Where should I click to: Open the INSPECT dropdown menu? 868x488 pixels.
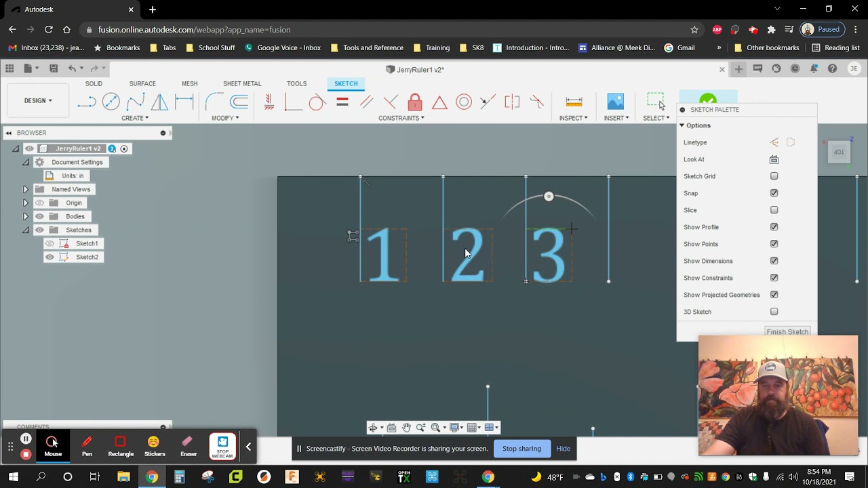[574, 118]
